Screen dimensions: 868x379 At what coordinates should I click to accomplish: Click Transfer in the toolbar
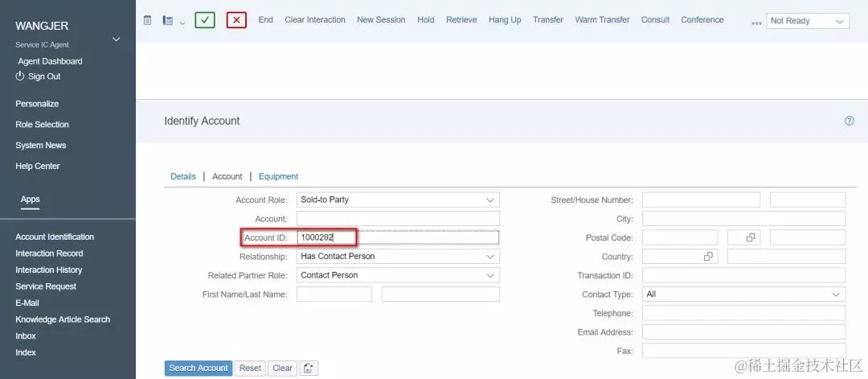pos(548,20)
